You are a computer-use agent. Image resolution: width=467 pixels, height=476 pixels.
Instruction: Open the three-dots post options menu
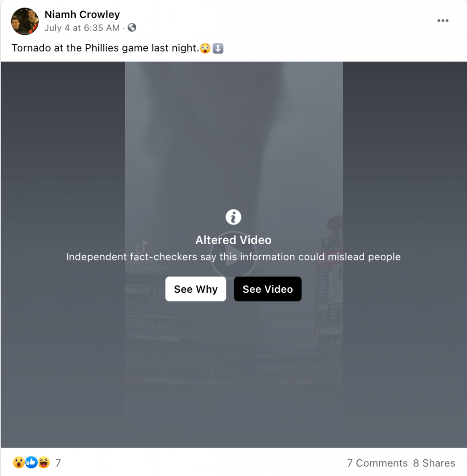[443, 20]
